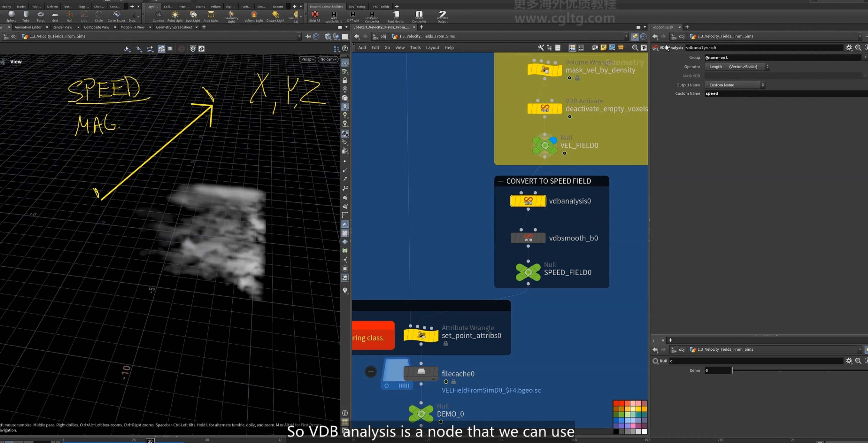Open the Operator Length dropdown
Image resolution: width=868 pixels, height=443 pixels.
click(737, 66)
